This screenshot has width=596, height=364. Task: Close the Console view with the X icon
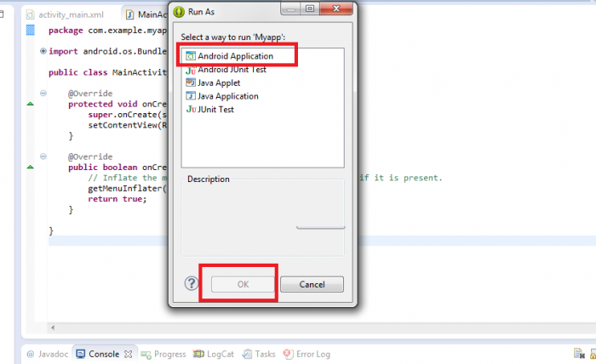point(129,354)
